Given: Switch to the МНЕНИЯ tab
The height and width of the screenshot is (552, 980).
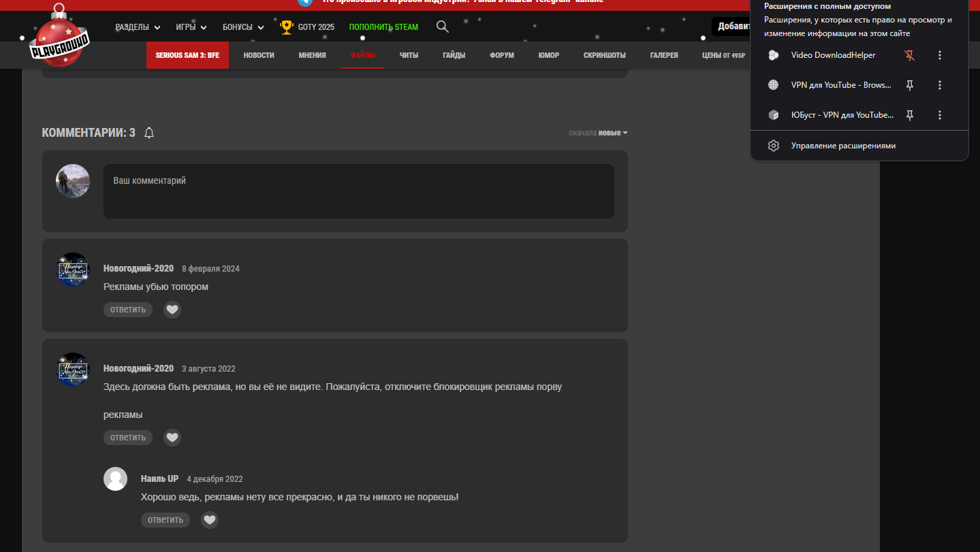Looking at the screenshot, I should pyautogui.click(x=312, y=55).
